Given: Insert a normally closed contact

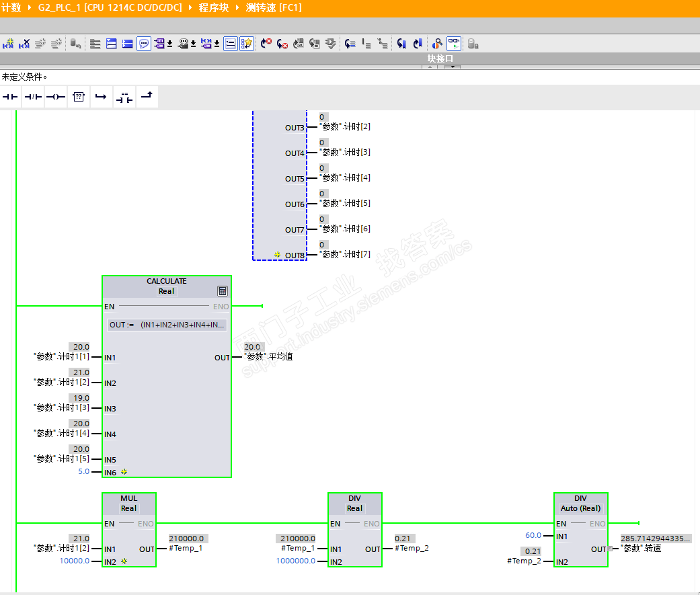Looking at the screenshot, I should point(33,97).
